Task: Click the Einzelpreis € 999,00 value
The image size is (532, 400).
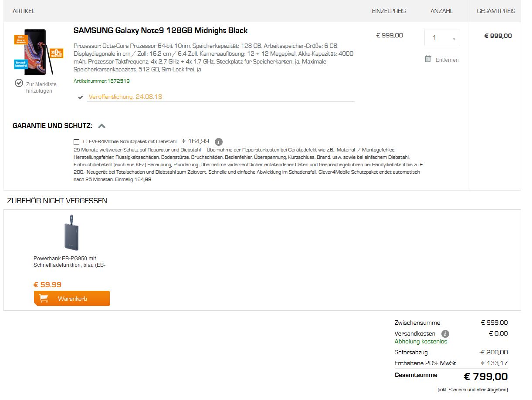Action: click(x=390, y=35)
